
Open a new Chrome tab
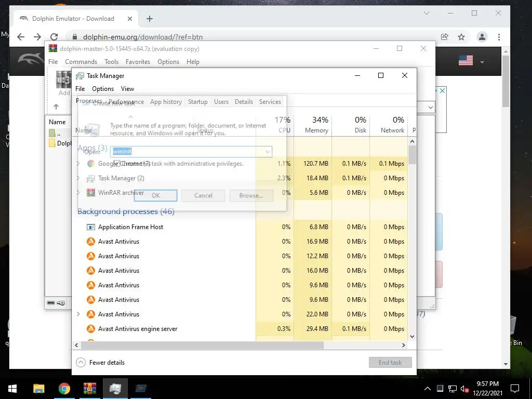pyautogui.click(x=150, y=19)
